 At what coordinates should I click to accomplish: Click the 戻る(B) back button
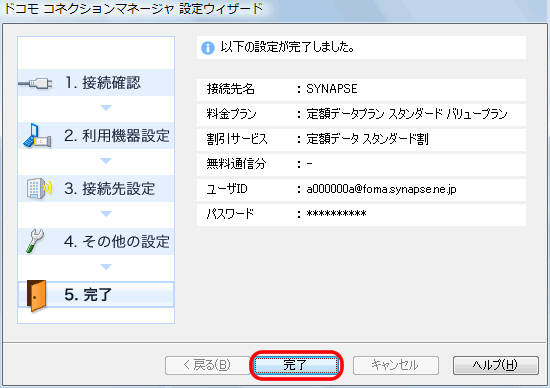coord(207,365)
